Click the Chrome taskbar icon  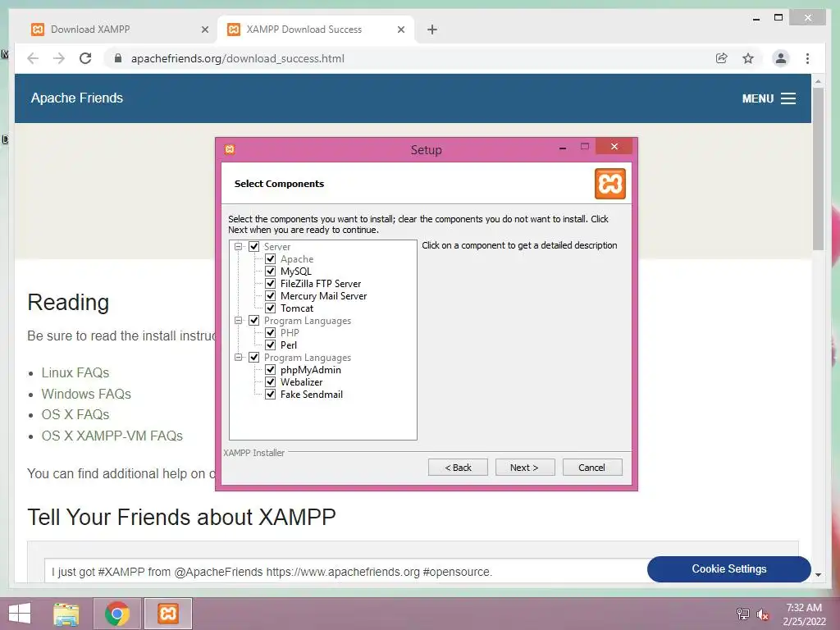117,614
